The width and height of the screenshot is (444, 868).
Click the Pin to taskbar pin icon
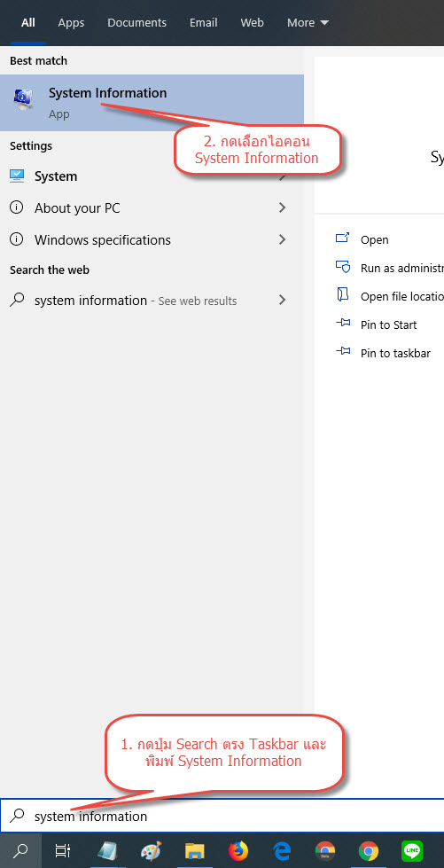pos(343,351)
